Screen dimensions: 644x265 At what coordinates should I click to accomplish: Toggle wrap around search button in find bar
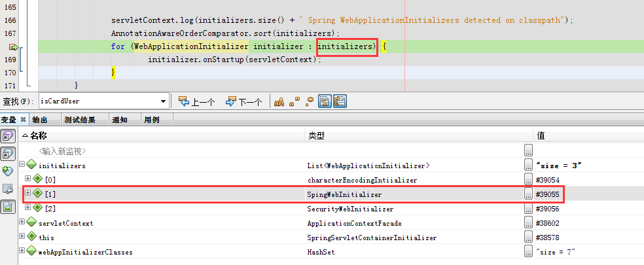(x=340, y=101)
